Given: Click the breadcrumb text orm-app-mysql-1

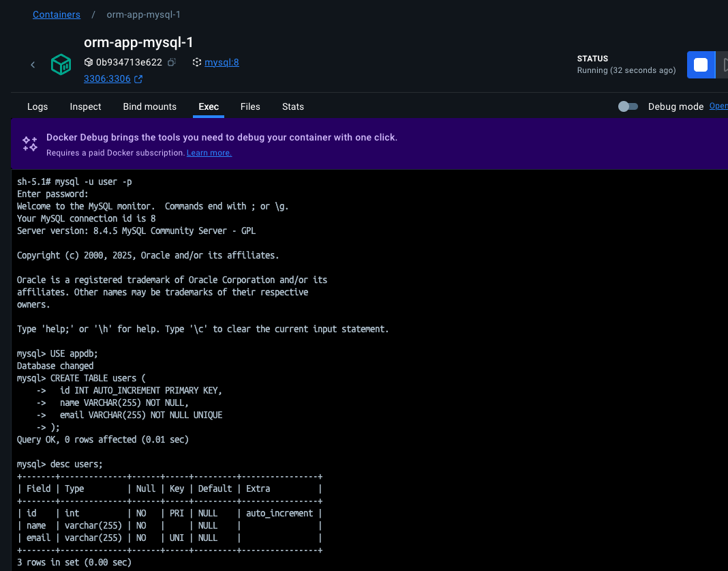Looking at the screenshot, I should [143, 14].
